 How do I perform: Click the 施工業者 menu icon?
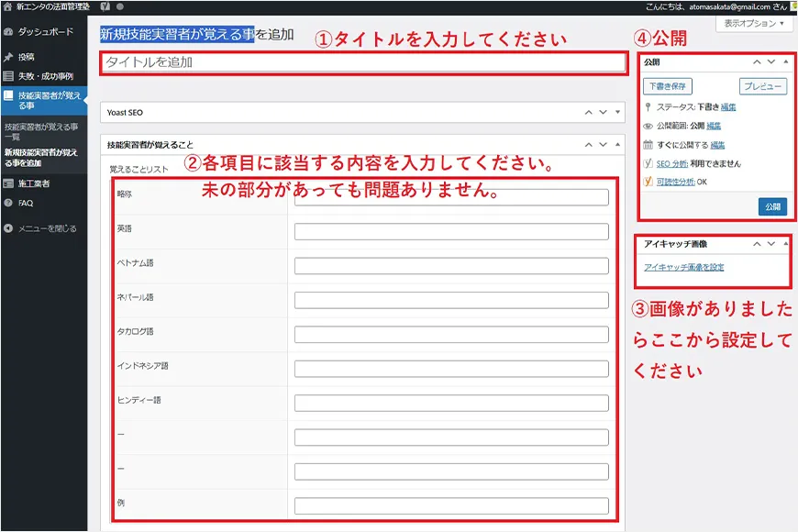point(8,183)
